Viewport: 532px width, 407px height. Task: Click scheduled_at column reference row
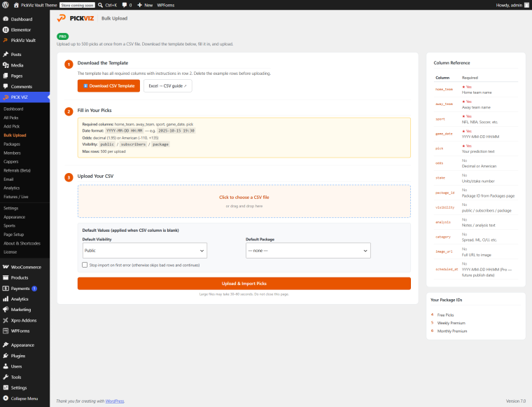point(476,270)
